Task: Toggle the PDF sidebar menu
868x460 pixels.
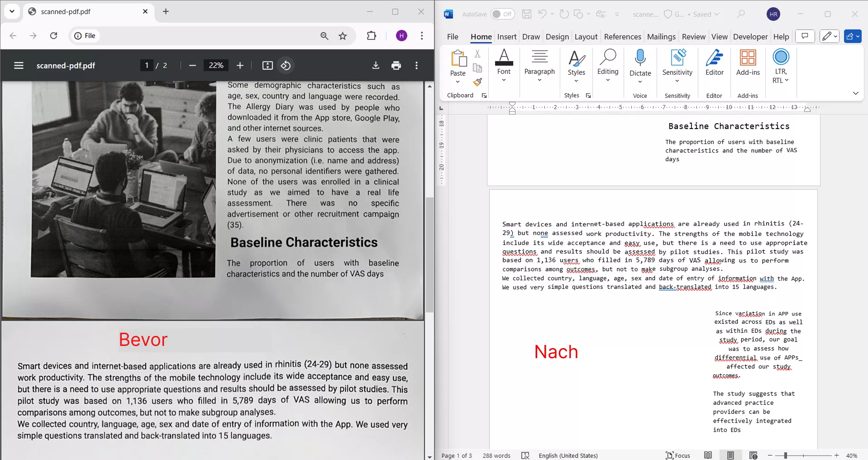Action: [19, 66]
